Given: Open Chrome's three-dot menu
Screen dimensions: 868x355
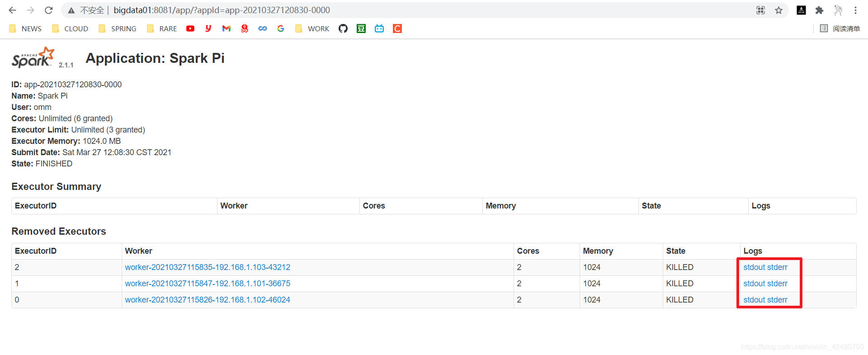Looking at the screenshot, I should pos(855,10).
